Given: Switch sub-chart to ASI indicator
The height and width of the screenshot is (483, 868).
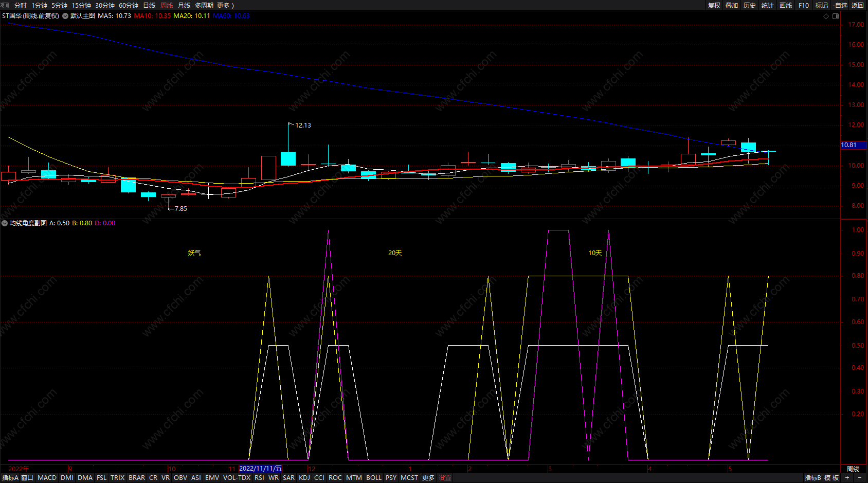Looking at the screenshot, I should pyautogui.click(x=196, y=478).
